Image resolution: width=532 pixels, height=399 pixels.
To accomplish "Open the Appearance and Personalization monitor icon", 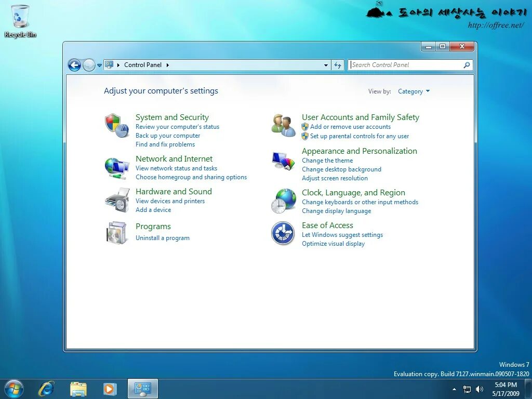I will click(x=283, y=161).
